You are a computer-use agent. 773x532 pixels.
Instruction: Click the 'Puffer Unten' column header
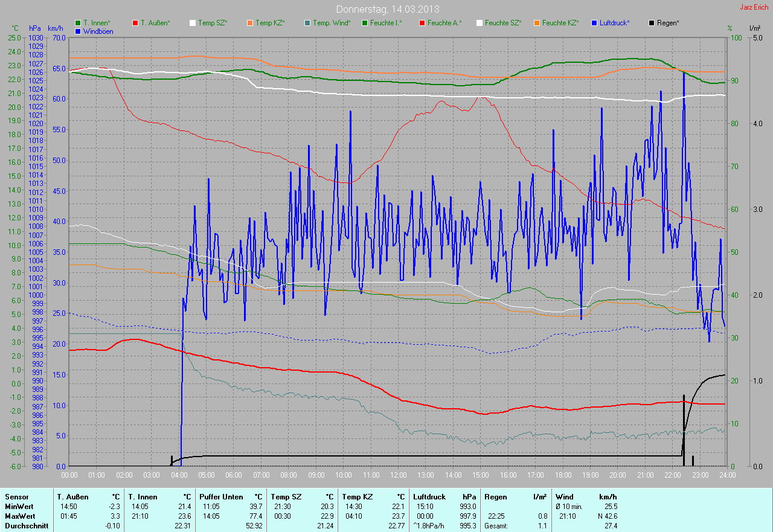(x=221, y=497)
